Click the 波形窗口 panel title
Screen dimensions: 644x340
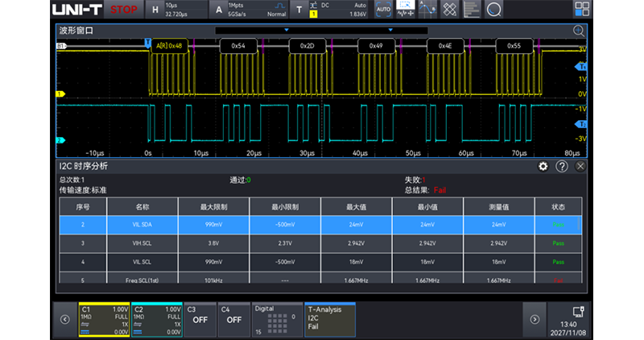coord(76,31)
